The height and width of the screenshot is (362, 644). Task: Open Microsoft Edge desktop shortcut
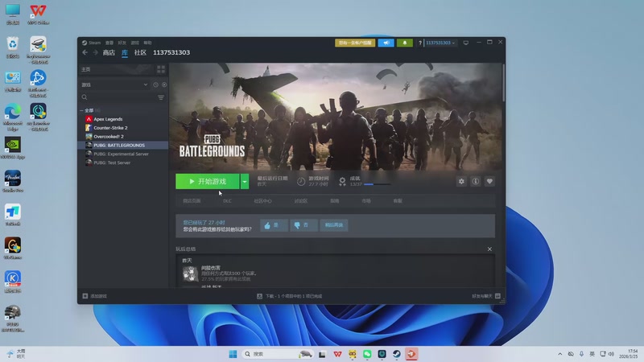pyautogui.click(x=13, y=117)
